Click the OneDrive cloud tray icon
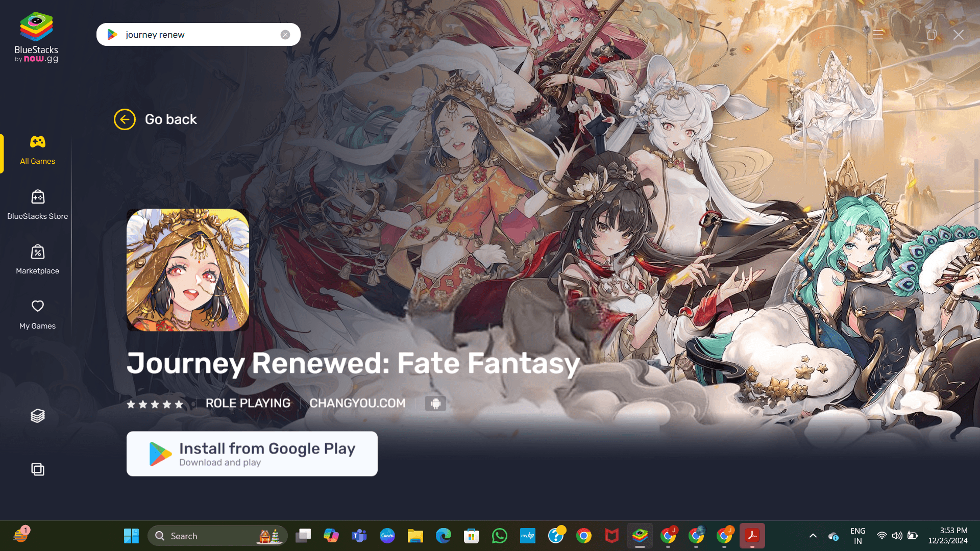This screenshot has height=551, width=980. [833, 536]
